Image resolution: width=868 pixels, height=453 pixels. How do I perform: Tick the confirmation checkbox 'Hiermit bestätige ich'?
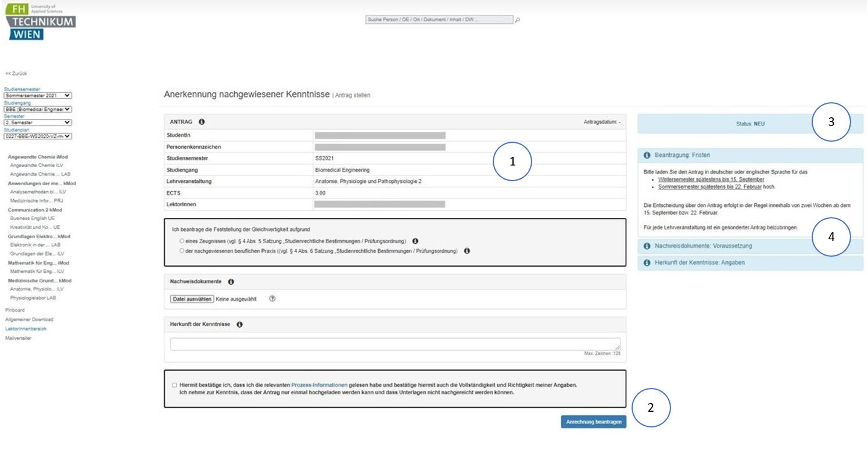[175, 385]
